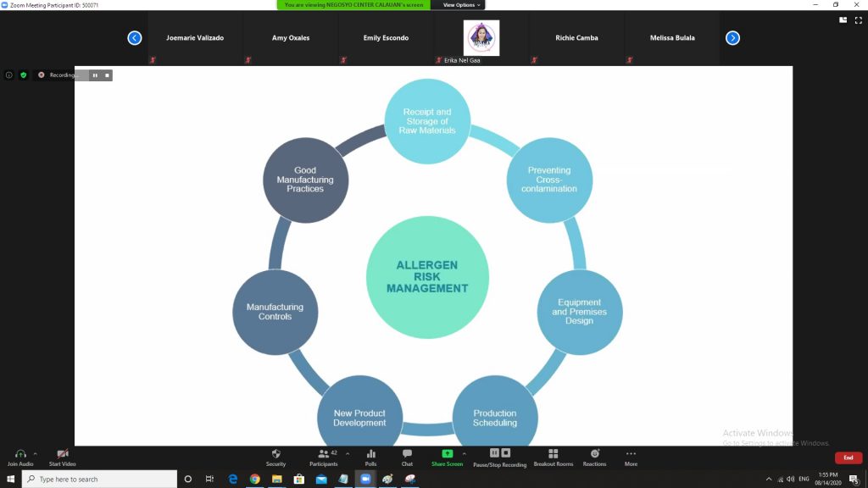Image resolution: width=868 pixels, height=488 pixels.
Task: Open the Participants panel
Action: tap(323, 458)
